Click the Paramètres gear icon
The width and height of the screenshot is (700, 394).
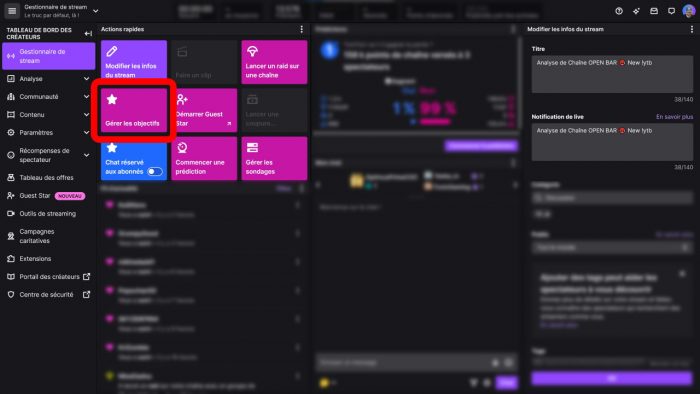pos(11,133)
